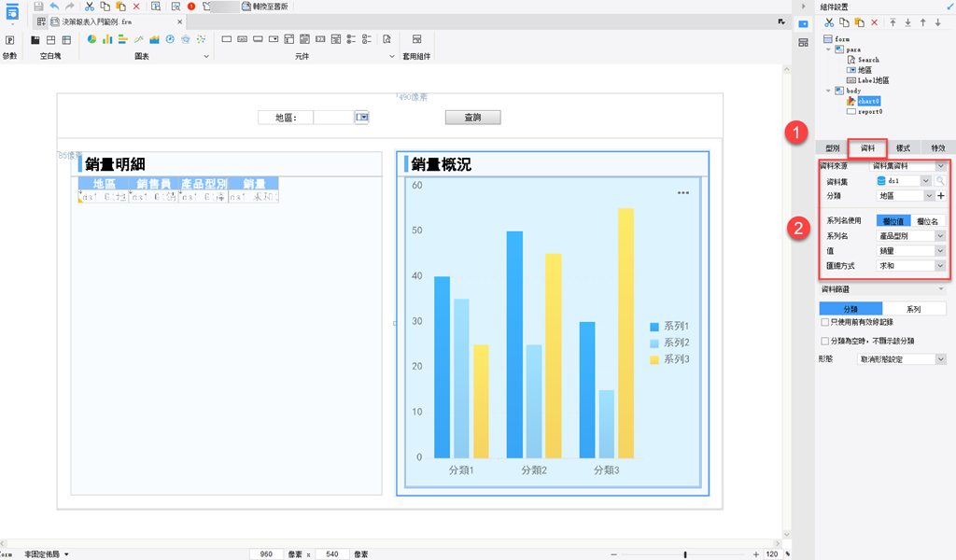Click 轉換至舊版 button
Screen dimensions: 956x560
(264, 7)
